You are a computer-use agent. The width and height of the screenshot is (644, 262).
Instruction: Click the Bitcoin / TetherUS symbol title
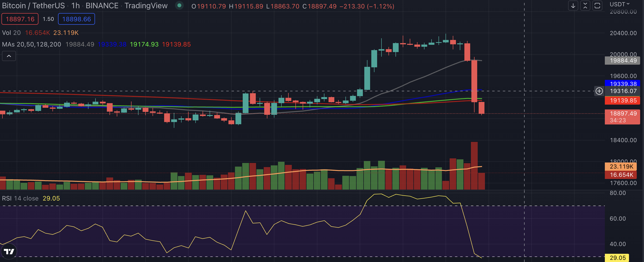pyautogui.click(x=33, y=6)
